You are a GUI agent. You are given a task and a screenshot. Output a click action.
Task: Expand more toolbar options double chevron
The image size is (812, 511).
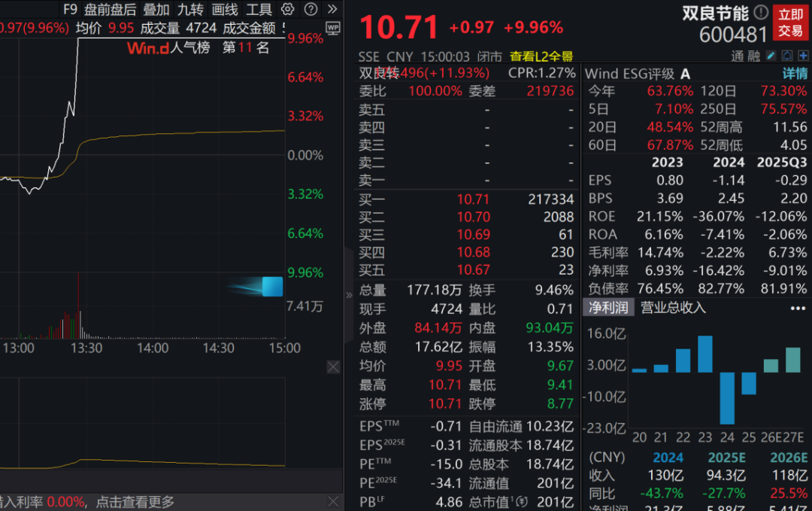(x=332, y=9)
